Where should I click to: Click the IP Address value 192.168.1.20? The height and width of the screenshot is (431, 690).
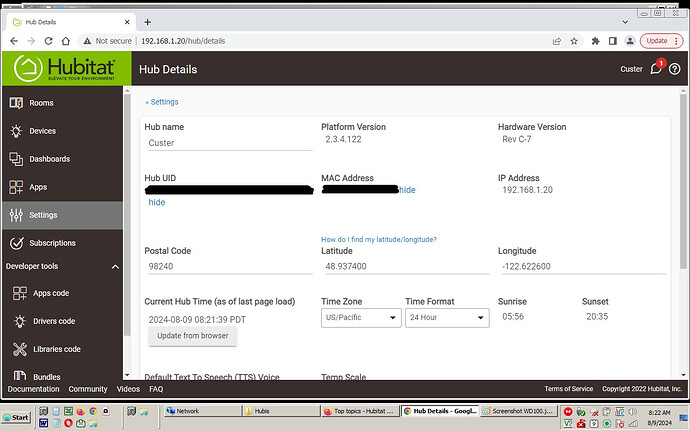(527, 190)
